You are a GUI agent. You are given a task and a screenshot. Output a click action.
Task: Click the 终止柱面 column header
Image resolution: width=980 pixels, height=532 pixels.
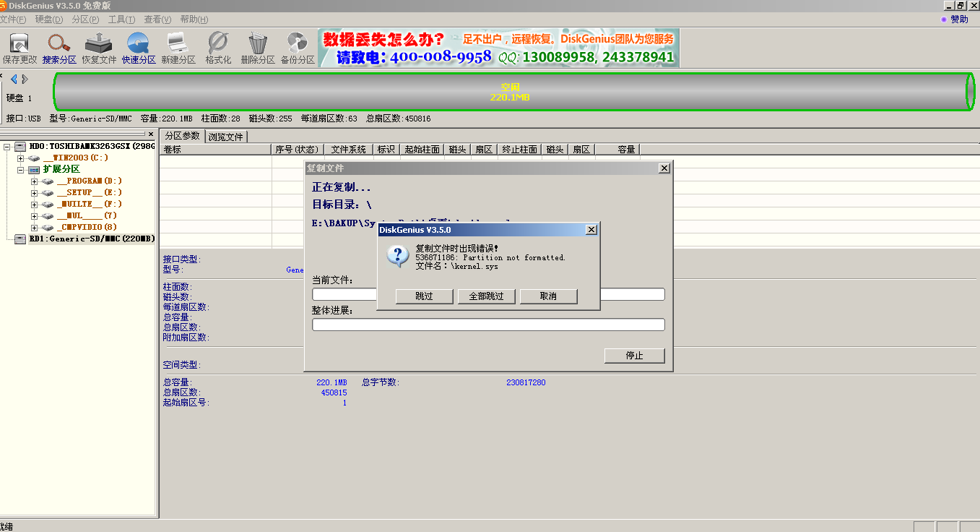[519, 150]
